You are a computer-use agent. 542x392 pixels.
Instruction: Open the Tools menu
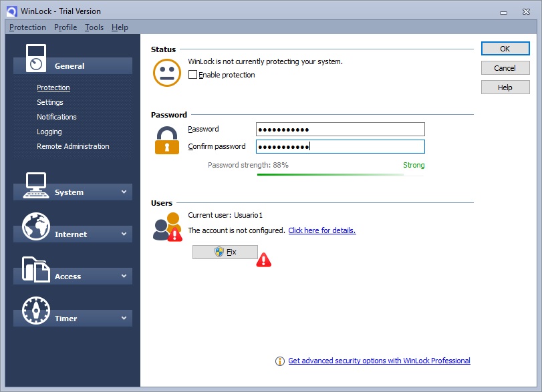pyautogui.click(x=94, y=27)
